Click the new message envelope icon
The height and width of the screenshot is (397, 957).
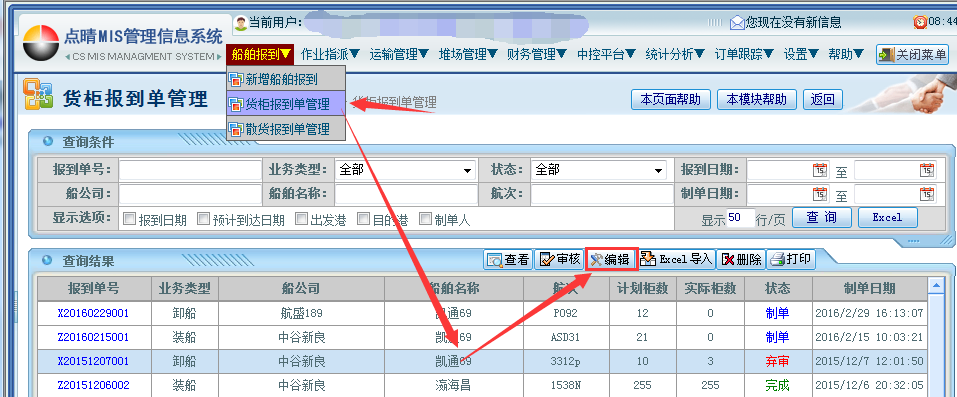[737, 23]
